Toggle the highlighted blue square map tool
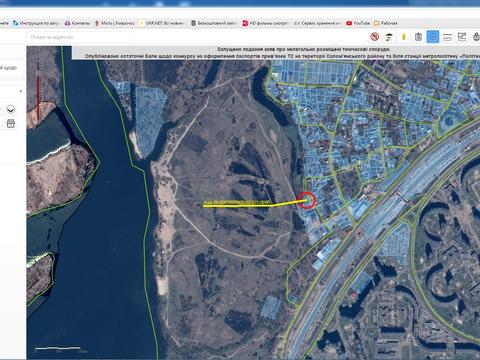The height and width of the screenshot is (360, 480). (x=433, y=37)
